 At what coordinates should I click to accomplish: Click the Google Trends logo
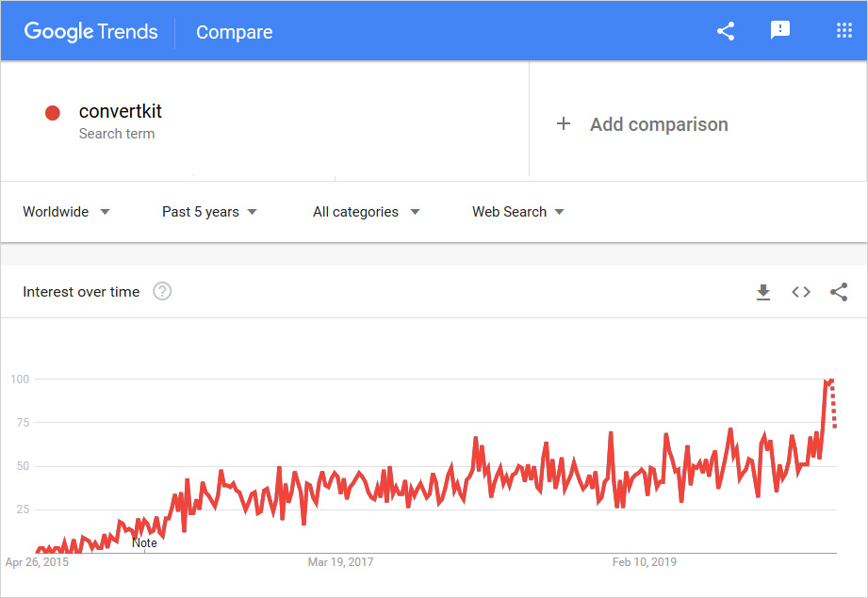pyautogui.click(x=91, y=31)
